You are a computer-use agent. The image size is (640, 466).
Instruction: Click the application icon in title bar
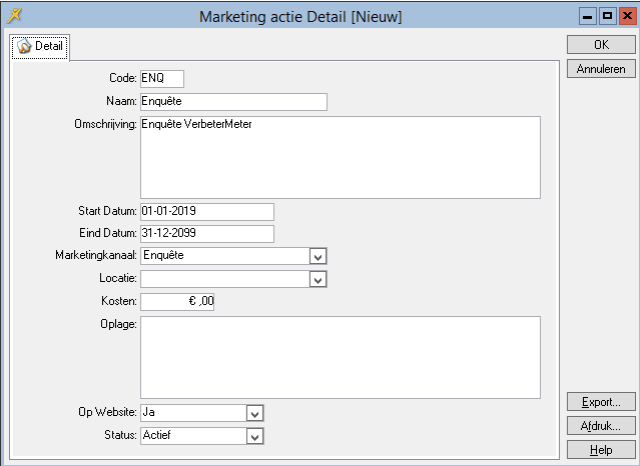(14, 16)
